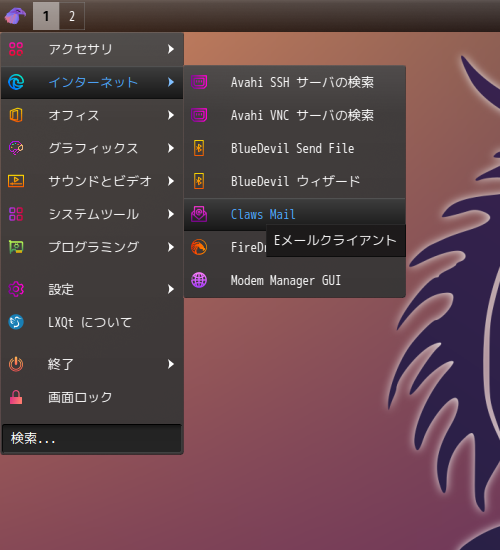Viewport: 500px width, 550px height.
Task: Click the プログラミング category icon
Action: (16, 247)
